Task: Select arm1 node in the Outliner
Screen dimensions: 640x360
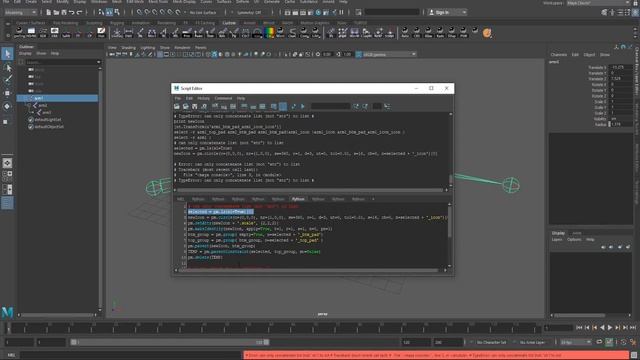Action: (x=57, y=98)
